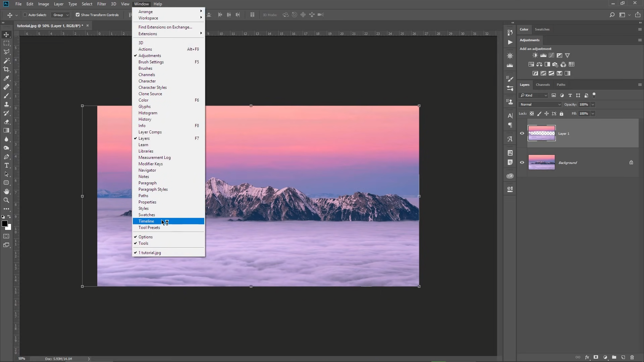Toggle Show Transform Controls
Screen dimensions: 644x362
77,15
